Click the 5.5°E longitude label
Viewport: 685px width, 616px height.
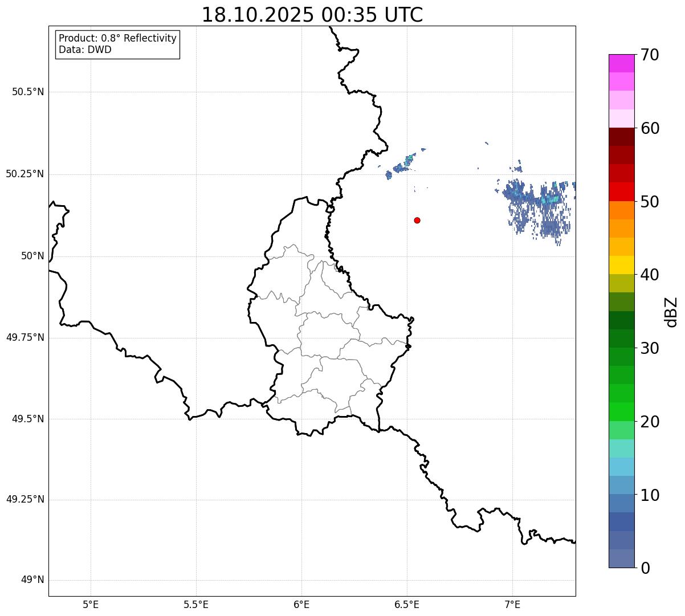pyautogui.click(x=196, y=605)
